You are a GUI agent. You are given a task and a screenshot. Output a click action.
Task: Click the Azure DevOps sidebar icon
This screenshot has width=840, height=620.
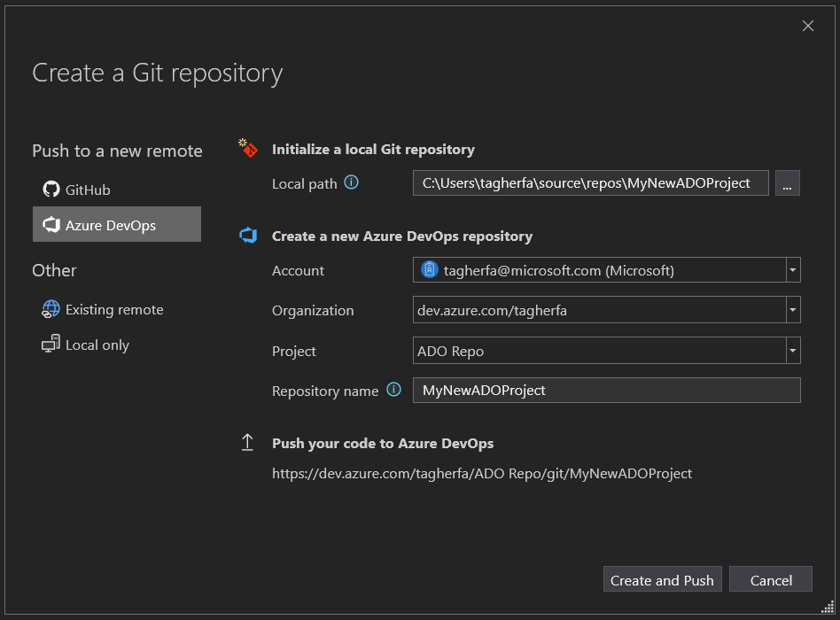coord(51,225)
